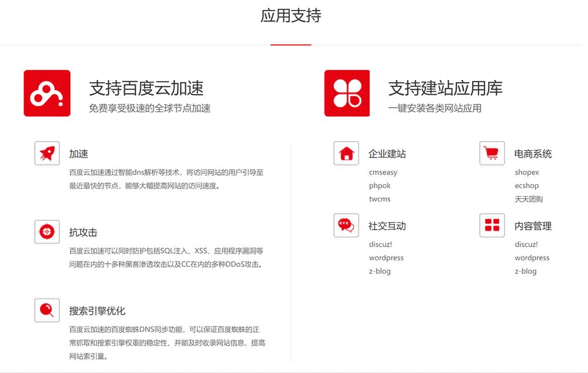Image resolution: width=588 pixels, height=373 pixels.
Task: Click the Baidu cloud acceleration logo icon
Action: (x=47, y=93)
